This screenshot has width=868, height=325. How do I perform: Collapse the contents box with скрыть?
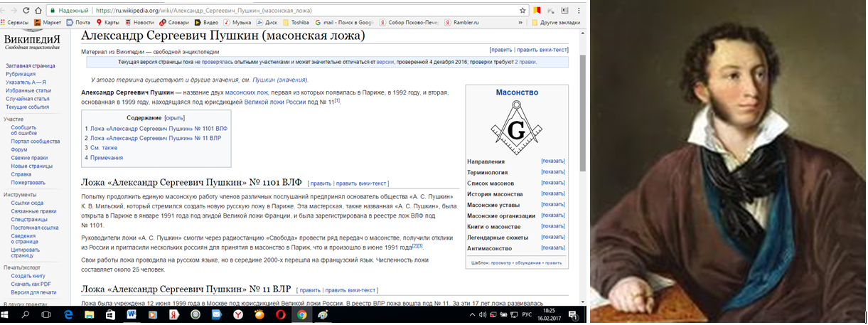coord(174,117)
